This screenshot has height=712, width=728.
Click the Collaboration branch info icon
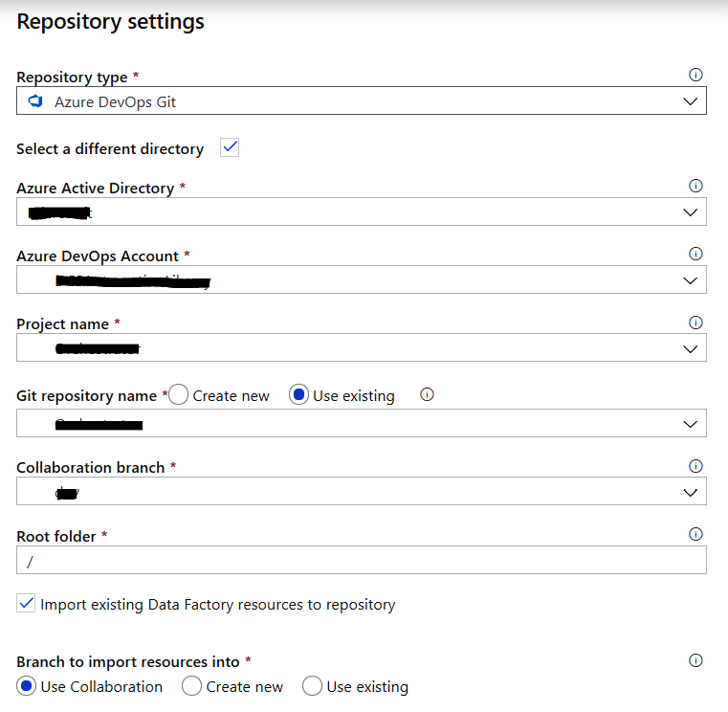[695, 466]
